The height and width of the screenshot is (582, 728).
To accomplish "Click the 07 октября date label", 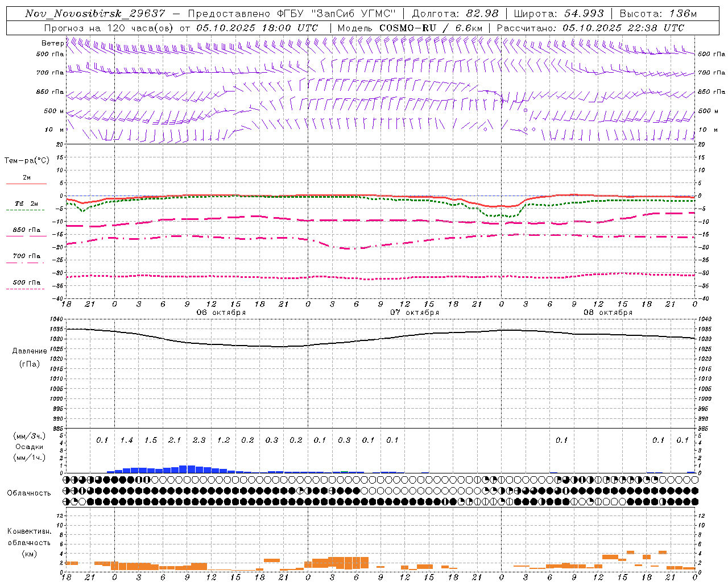I will tap(415, 313).
